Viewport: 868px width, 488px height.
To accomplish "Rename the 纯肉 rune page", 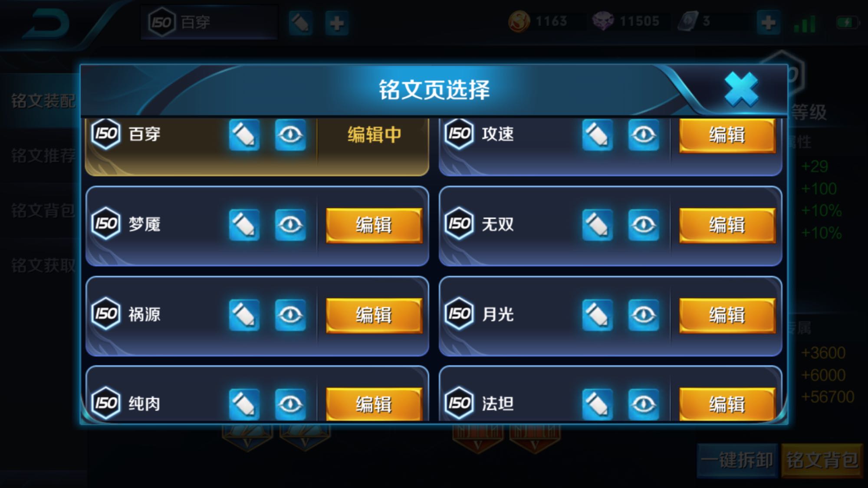I will pyautogui.click(x=244, y=404).
